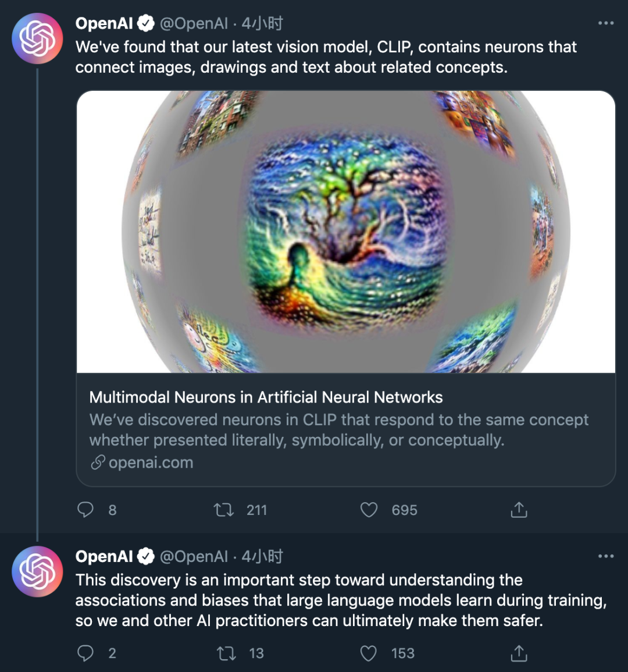The image size is (628, 672).
Task: Open @OpenAI handle on second tweet
Action: 194,557
